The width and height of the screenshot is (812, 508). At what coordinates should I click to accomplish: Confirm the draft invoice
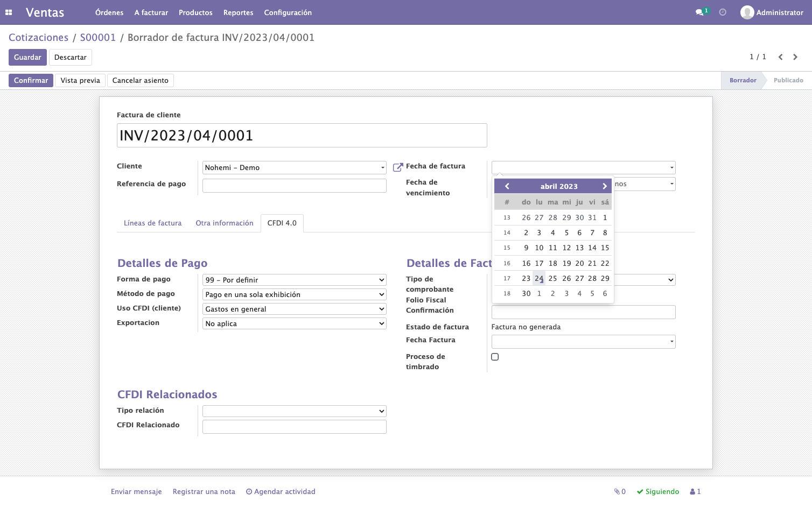[31, 81]
